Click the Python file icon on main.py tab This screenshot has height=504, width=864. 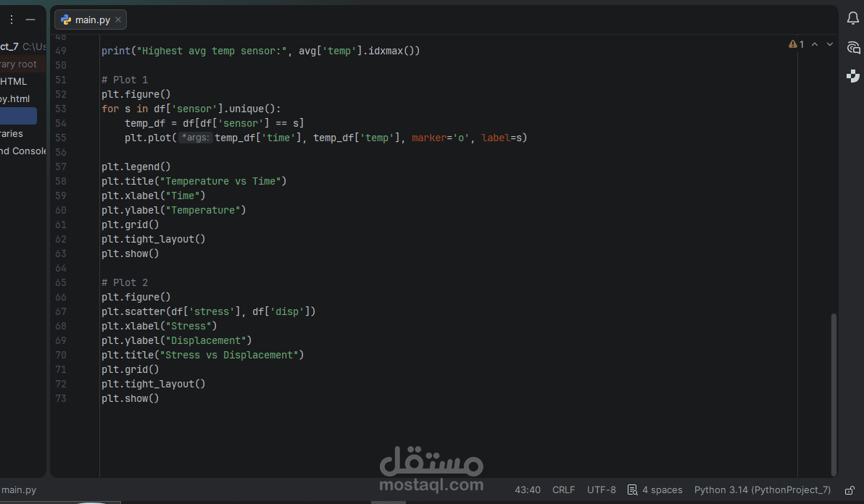[66, 20]
